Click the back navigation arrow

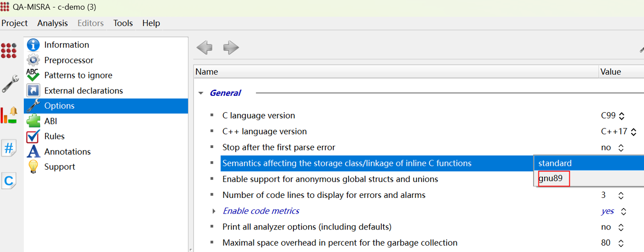[204, 47]
